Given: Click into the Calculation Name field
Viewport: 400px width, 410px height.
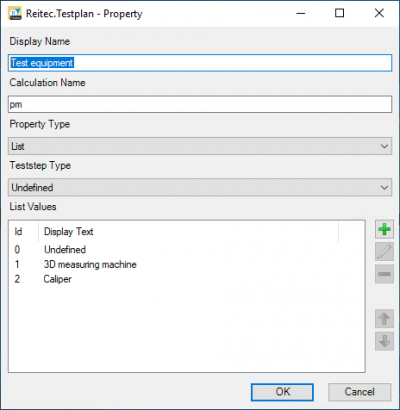Looking at the screenshot, I should click(x=200, y=104).
